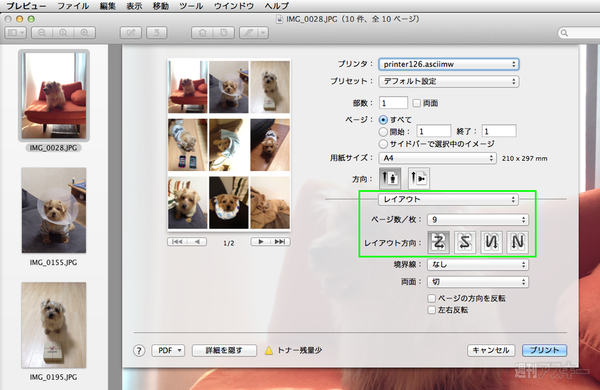Open the PDF dropdown button
600x390 pixels.
(x=168, y=351)
